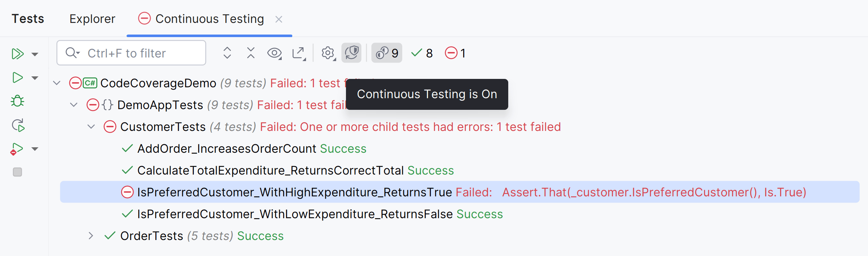Image resolution: width=868 pixels, height=256 pixels.
Task: Collapse all nodes in the test tree
Action: tap(251, 53)
